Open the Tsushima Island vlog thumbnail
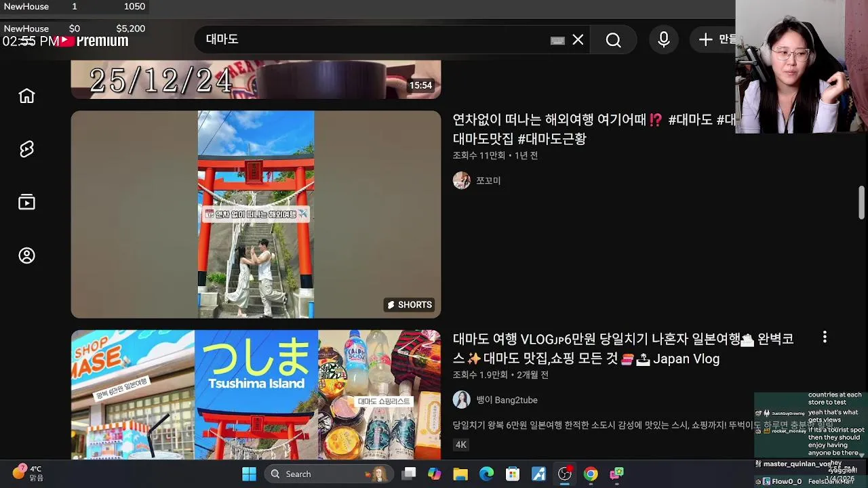This screenshot has width=868, height=488. tap(256, 394)
